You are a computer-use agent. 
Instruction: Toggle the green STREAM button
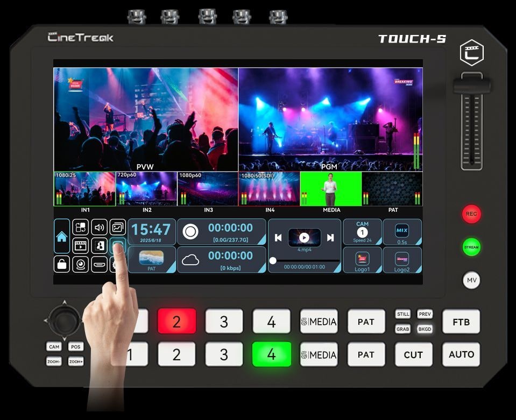(x=471, y=247)
